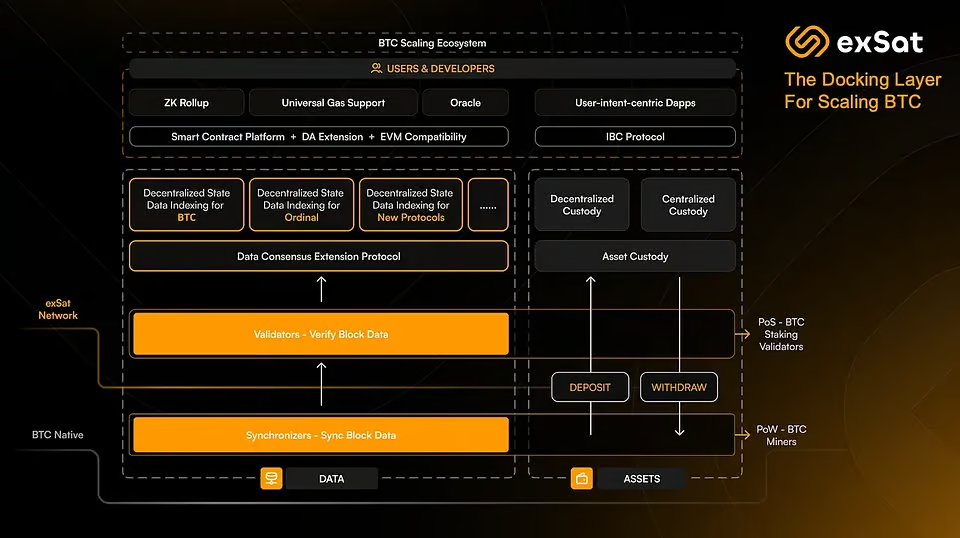
Task: Click the DATA section label
Action: 331,479
